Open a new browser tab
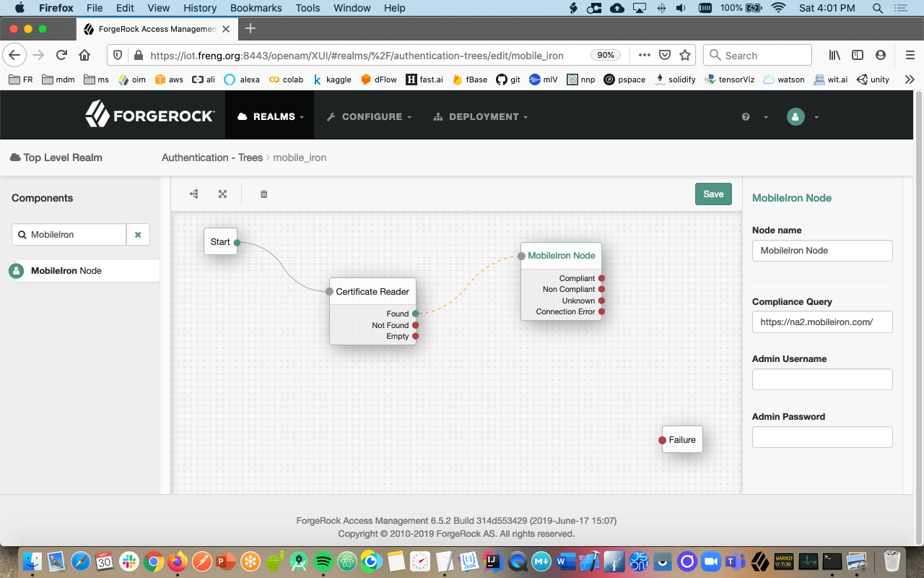 (x=250, y=28)
